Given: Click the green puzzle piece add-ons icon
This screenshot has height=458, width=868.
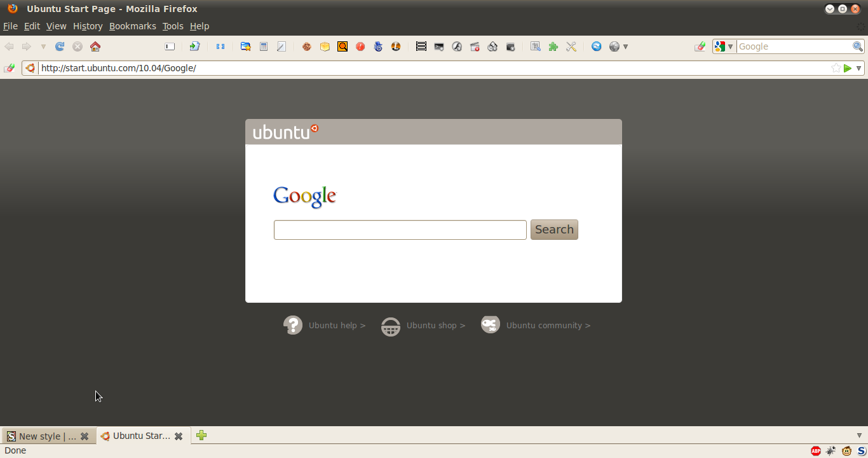Looking at the screenshot, I should [x=553, y=46].
